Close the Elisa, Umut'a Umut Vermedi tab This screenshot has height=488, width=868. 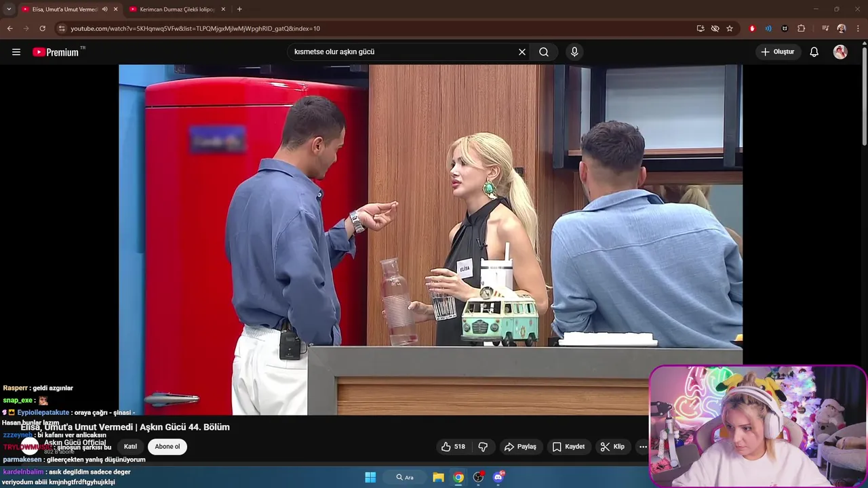(115, 9)
